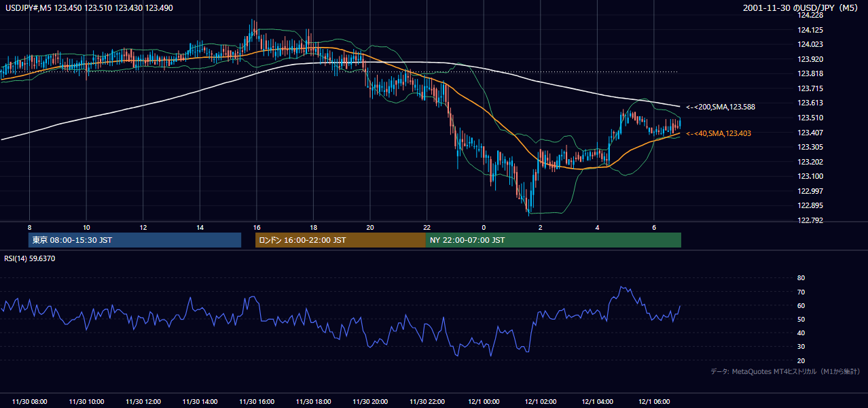Click the hour 2 tick under the price chart

541,227
